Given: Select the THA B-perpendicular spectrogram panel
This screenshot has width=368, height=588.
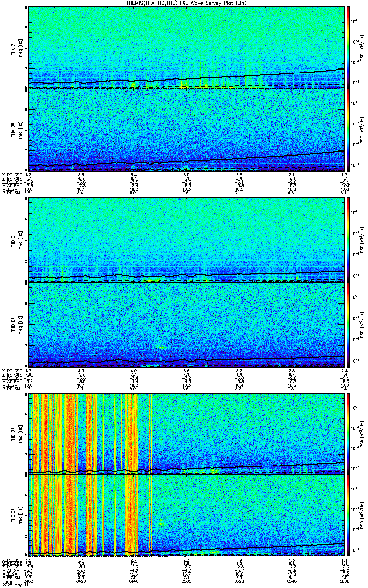Looking at the screenshot, I should click(186, 47).
